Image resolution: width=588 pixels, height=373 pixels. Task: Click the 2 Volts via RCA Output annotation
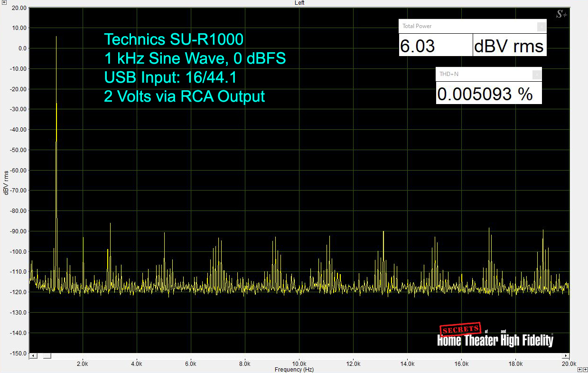(x=185, y=96)
